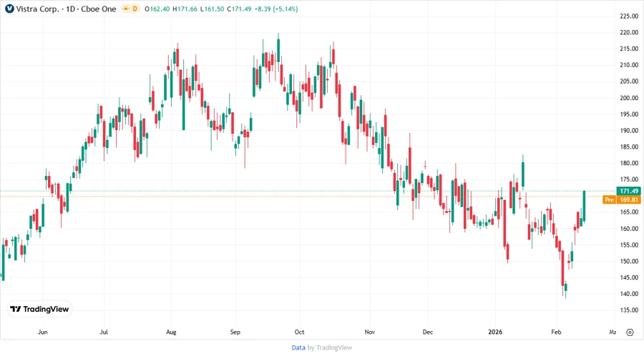The width and height of the screenshot is (644, 356).
Task: Click the 'Sep' time axis label
Action: click(235, 332)
